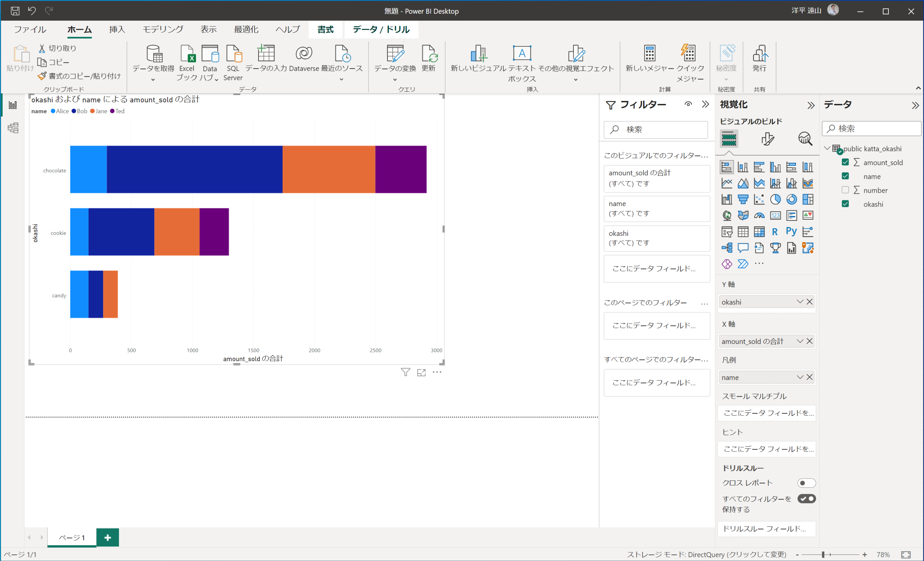Open okashi Y軸 field dropdown arrow
924x561 pixels.
point(799,302)
